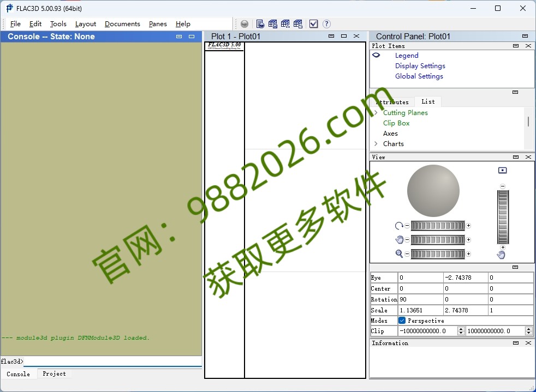Click plus button below the vertical wheel

pos(503,247)
